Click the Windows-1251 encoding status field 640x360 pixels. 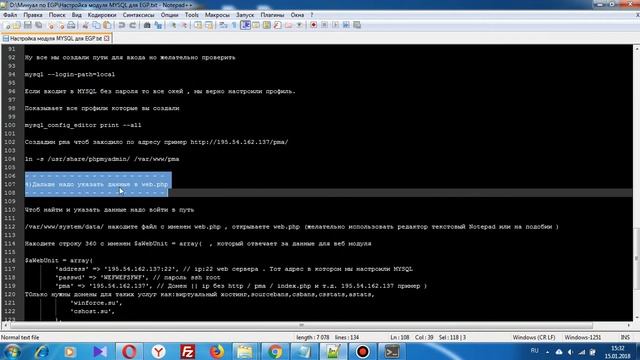[x=582, y=338]
